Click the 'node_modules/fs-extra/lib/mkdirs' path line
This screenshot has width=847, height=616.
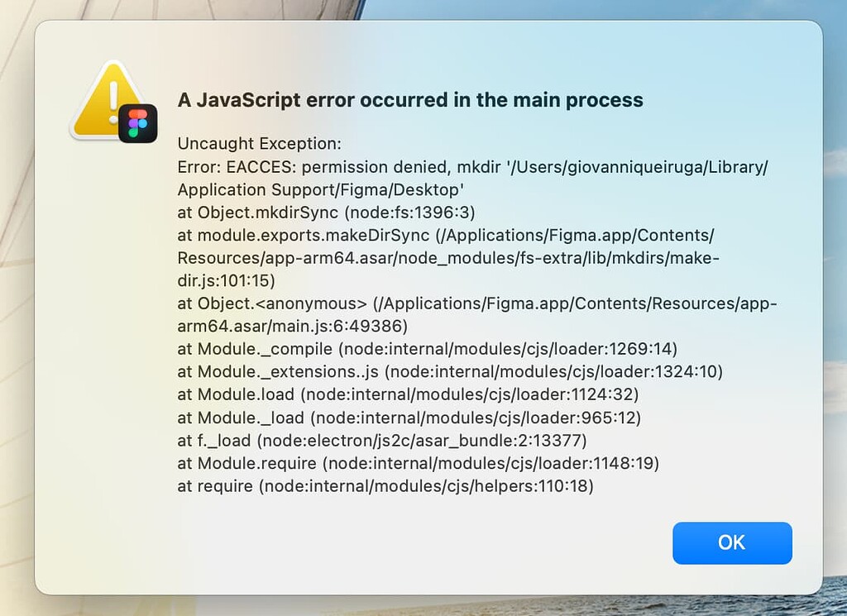tap(448, 258)
